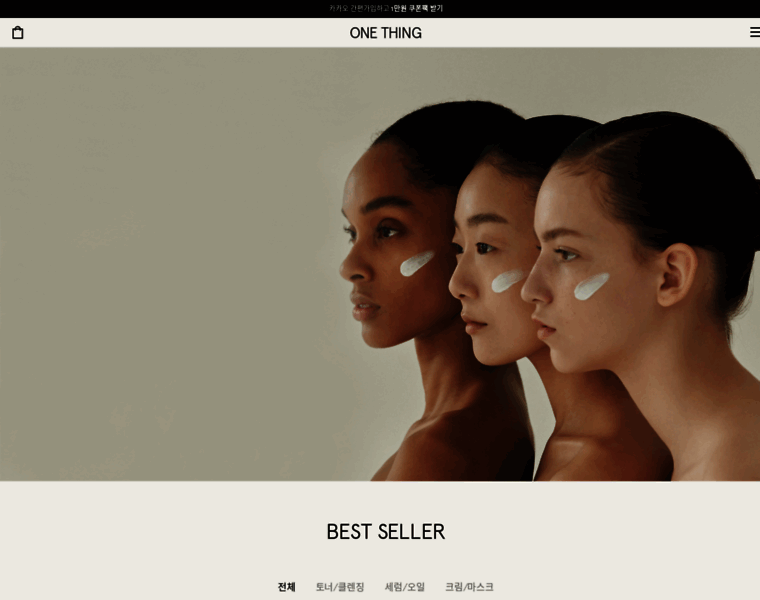The height and width of the screenshot is (600, 760).
Task: Switch to the 크림/마스크 tab
Action: (x=469, y=587)
